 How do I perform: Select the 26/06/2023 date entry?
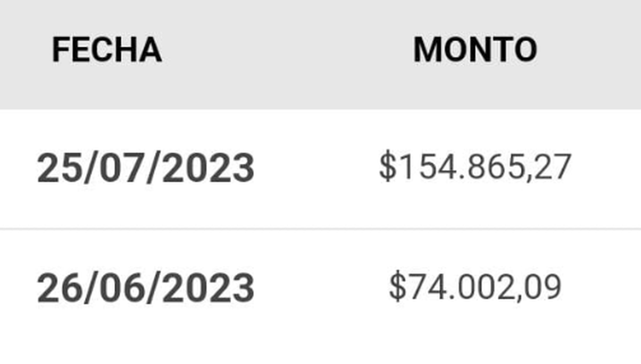tap(145, 288)
